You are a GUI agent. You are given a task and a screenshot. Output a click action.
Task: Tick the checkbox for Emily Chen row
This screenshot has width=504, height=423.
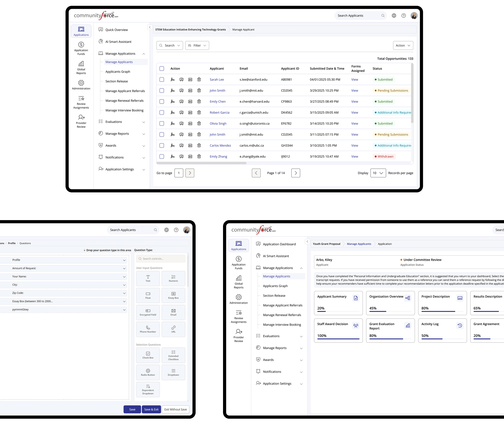click(162, 102)
